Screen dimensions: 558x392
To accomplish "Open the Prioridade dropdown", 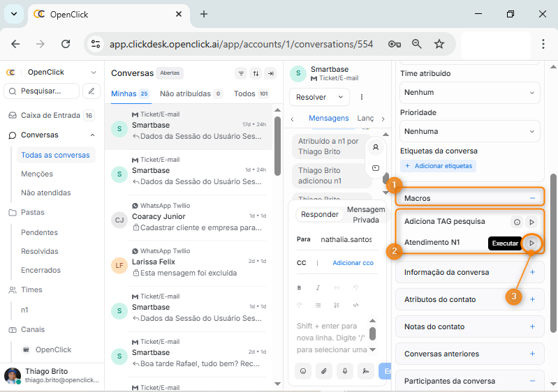I will coord(469,130).
